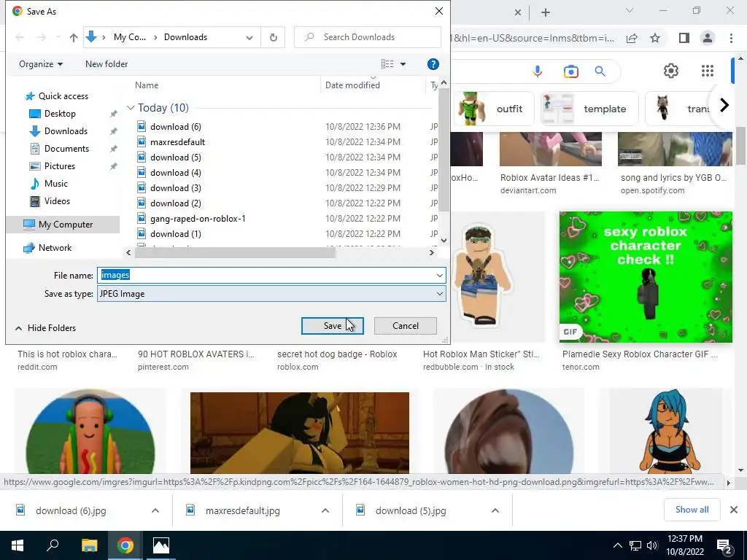The width and height of the screenshot is (747, 560).
Task: Close the downloads bar
Action: (734, 510)
